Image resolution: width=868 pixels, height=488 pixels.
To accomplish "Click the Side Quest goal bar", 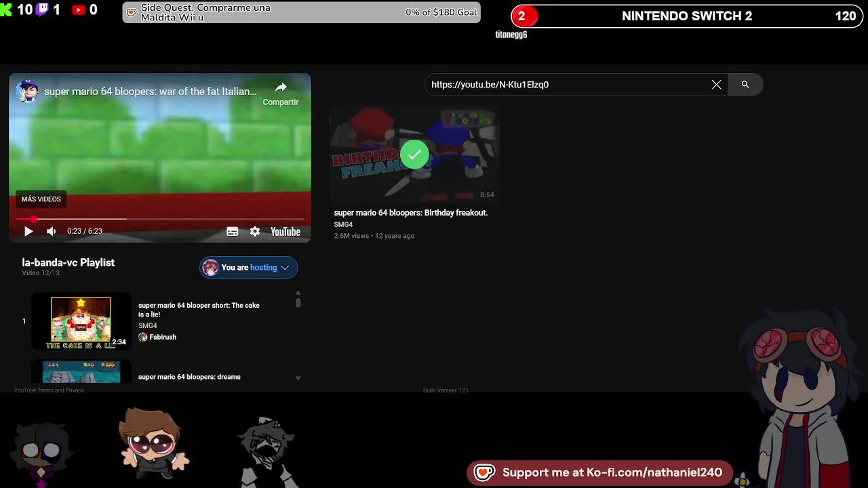I will click(302, 12).
